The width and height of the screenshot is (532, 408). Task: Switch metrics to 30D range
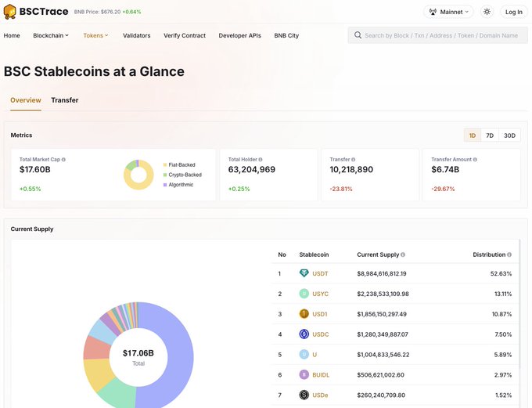tap(509, 135)
